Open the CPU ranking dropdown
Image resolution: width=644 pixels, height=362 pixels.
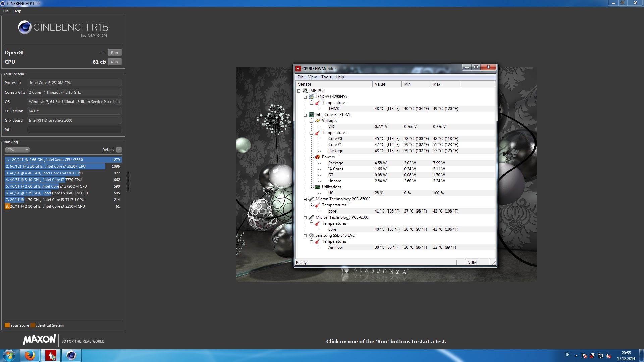click(17, 150)
